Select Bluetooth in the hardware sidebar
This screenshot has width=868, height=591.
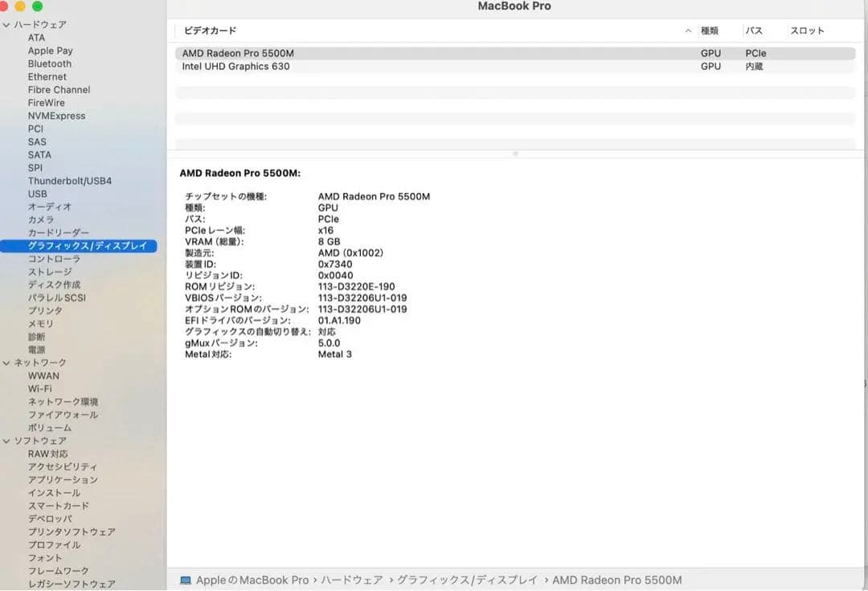(49, 64)
